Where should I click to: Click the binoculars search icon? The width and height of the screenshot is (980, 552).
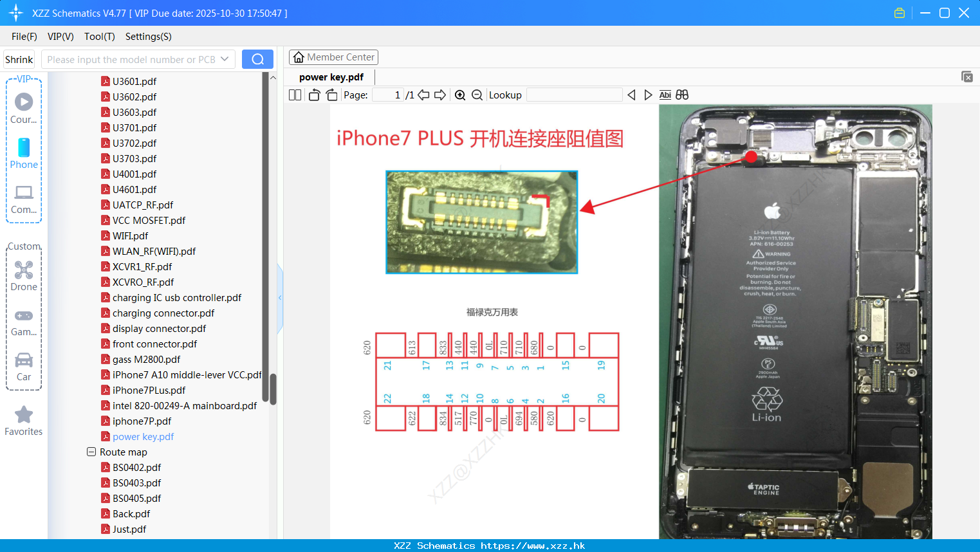(x=682, y=95)
